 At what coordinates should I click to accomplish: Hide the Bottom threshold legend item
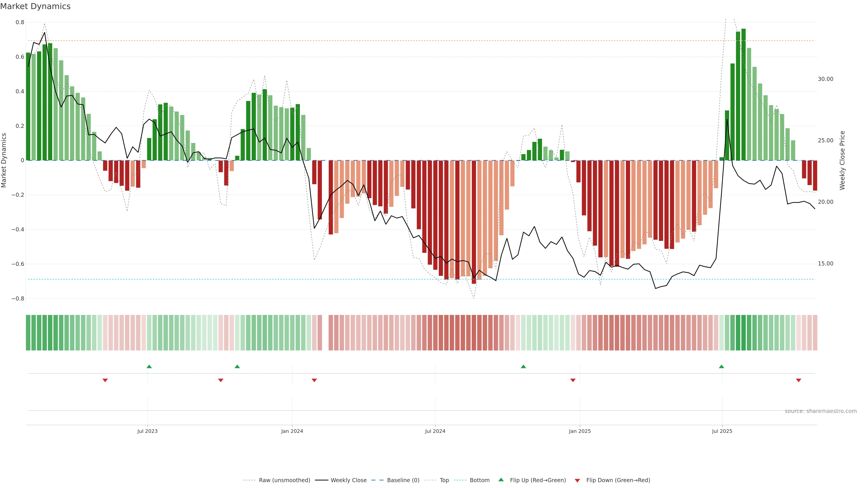pyautogui.click(x=479, y=480)
